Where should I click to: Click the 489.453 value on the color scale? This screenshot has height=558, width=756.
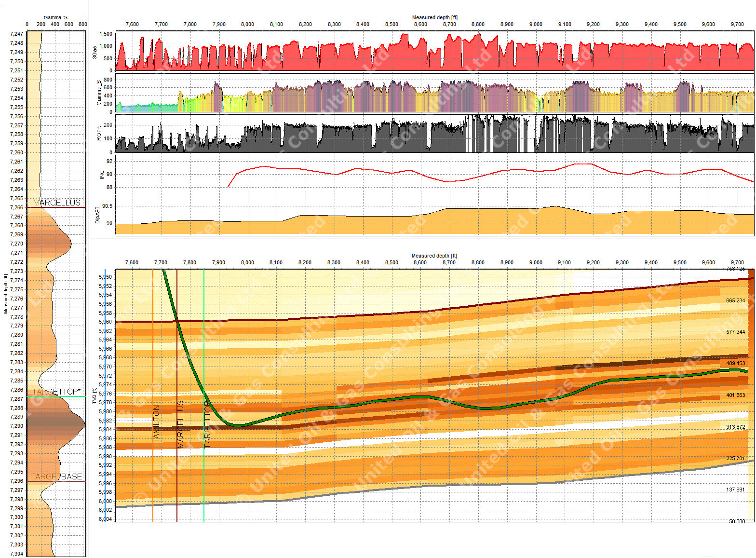point(735,363)
